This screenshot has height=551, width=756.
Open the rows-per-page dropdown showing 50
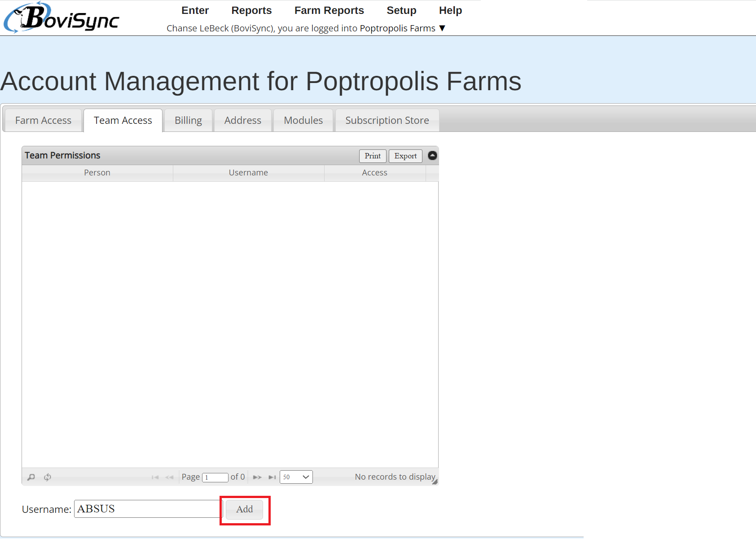(x=296, y=477)
